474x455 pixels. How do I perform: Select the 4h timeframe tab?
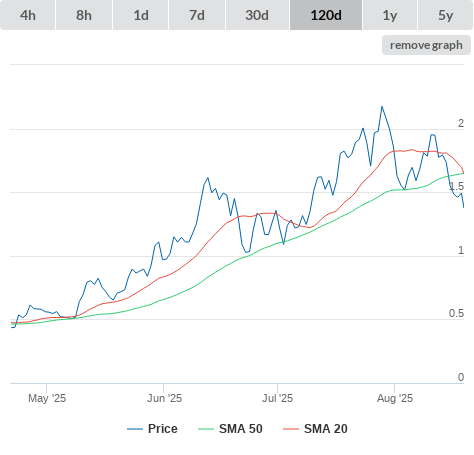pos(28,15)
